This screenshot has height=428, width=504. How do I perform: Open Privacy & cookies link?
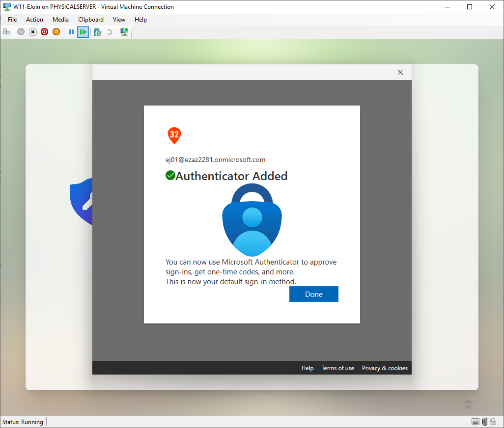pos(385,368)
